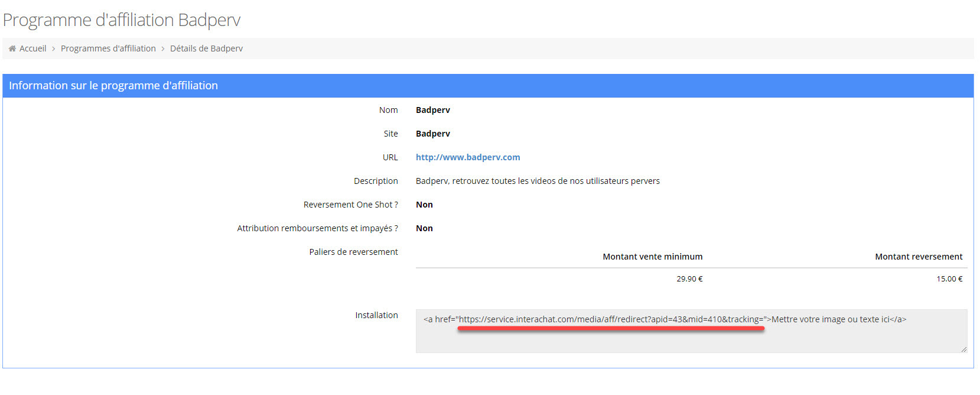Click Non next to Reversement One Shot
The image size is (980, 395).
424,205
